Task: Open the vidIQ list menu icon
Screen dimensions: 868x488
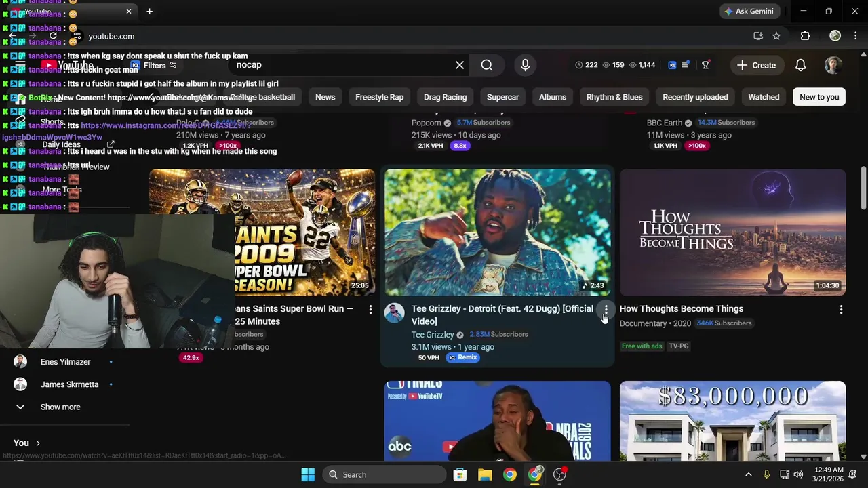Action: [685, 65]
